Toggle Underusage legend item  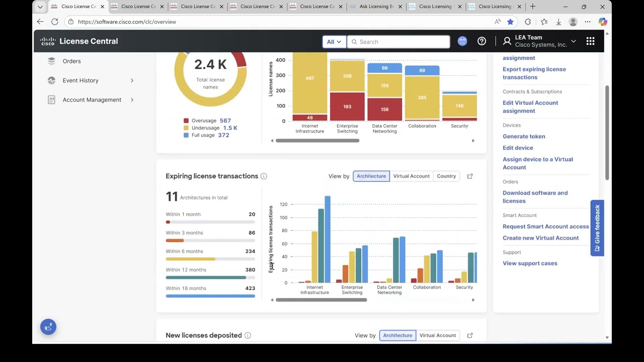[x=210, y=128]
